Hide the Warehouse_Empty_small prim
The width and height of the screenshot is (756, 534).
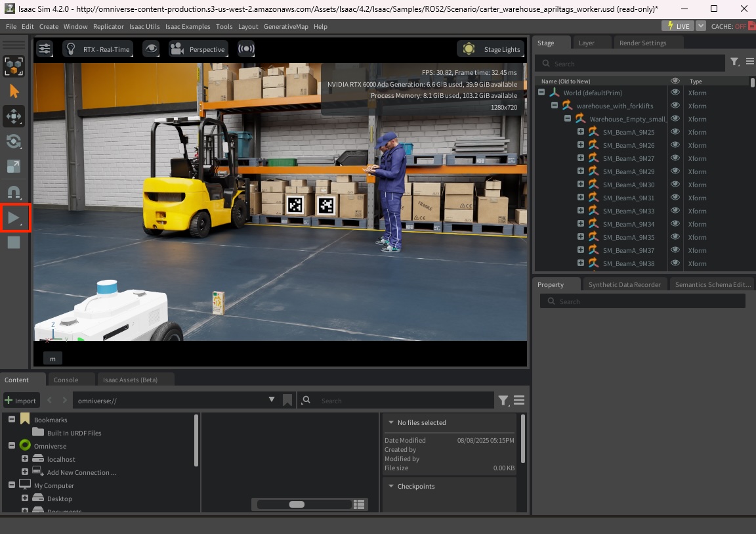675,118
